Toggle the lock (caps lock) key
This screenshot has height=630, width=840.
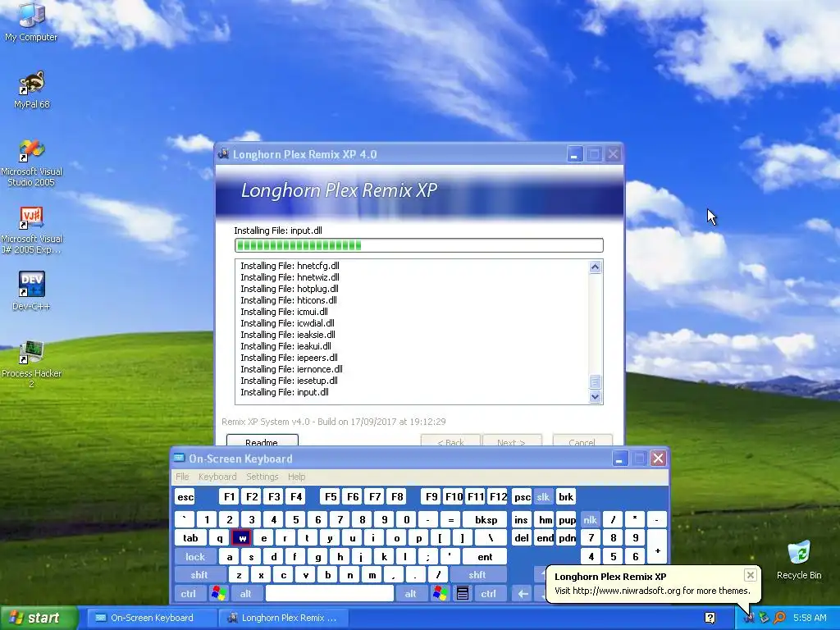[195, 557]
